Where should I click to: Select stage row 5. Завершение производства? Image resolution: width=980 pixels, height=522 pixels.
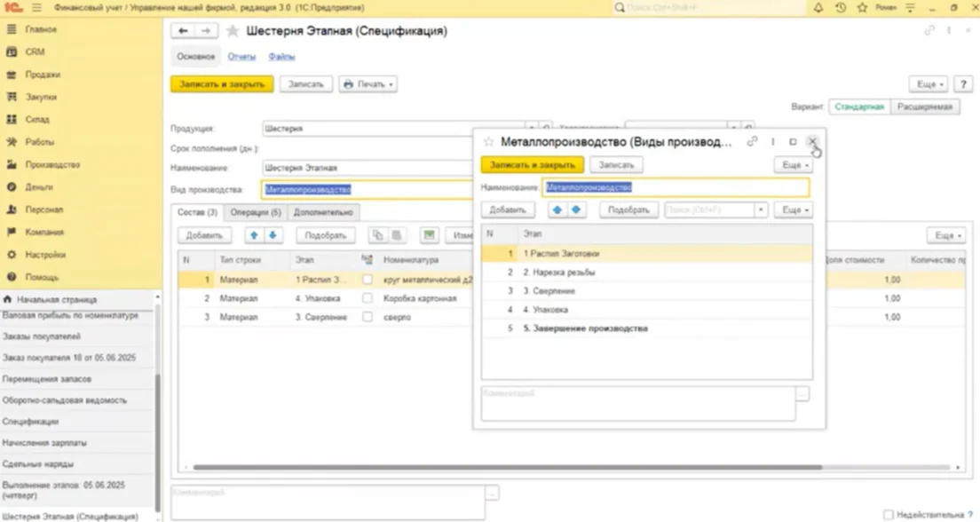click(647, 328)
